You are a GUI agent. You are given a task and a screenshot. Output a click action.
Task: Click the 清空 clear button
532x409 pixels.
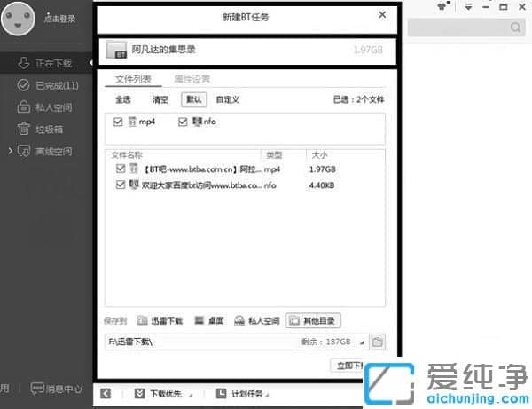pos(160,99)
